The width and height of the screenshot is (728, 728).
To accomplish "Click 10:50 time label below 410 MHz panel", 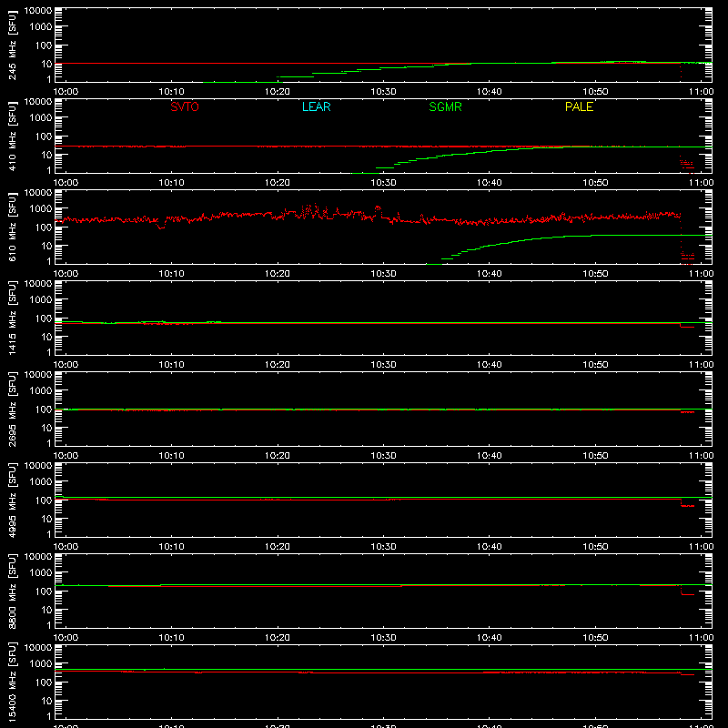I will point(595,183).
